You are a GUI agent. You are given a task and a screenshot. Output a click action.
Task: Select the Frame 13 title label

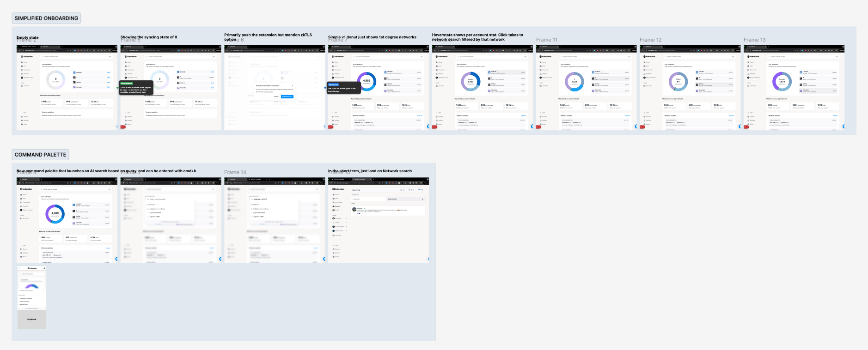[754, 40]
